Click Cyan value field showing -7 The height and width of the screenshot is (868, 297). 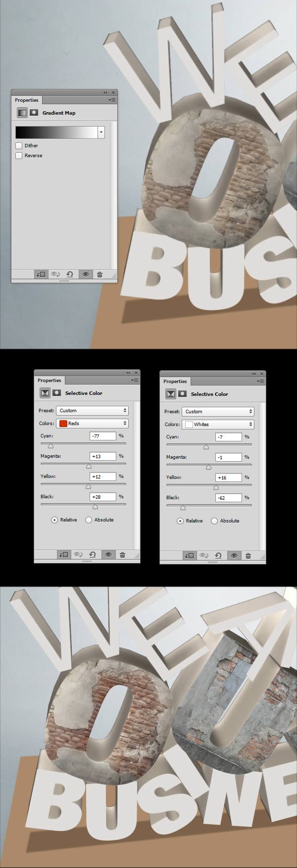tap(229, 437)
